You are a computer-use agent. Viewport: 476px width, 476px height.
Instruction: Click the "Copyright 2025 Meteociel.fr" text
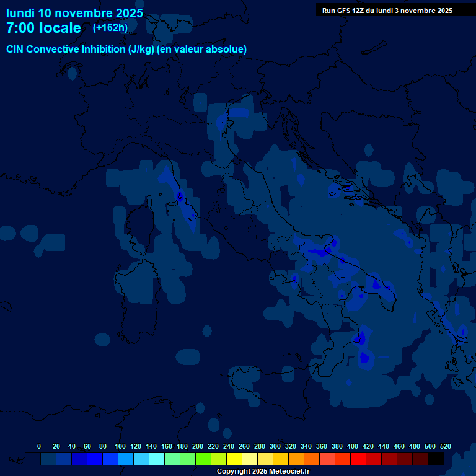tap(263, 471)
